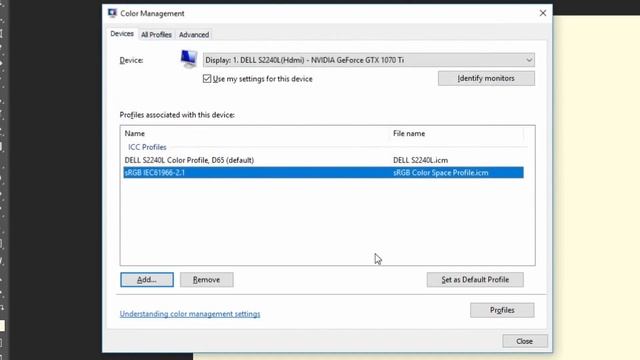This screenshot has height=360, width=640.
Task: Switch to the Devices tab
Action: point(122,34)
